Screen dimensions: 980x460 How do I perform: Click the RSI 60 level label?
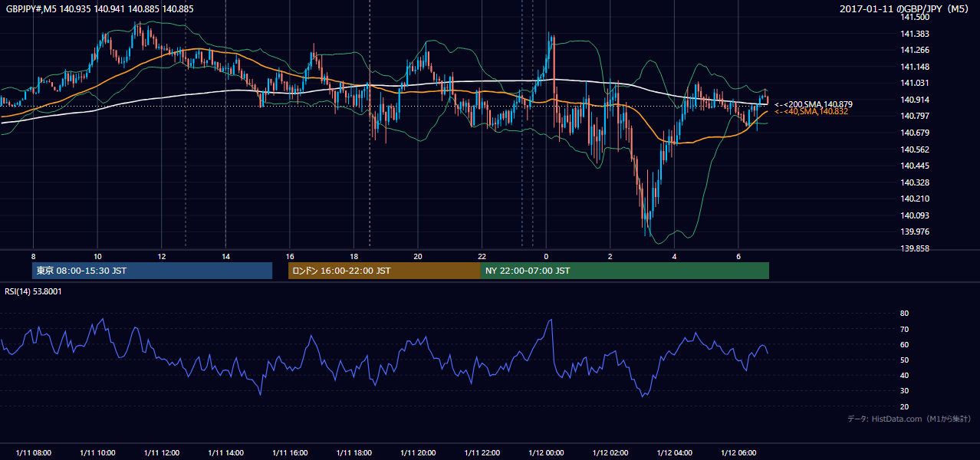click(x=904, y=344)
